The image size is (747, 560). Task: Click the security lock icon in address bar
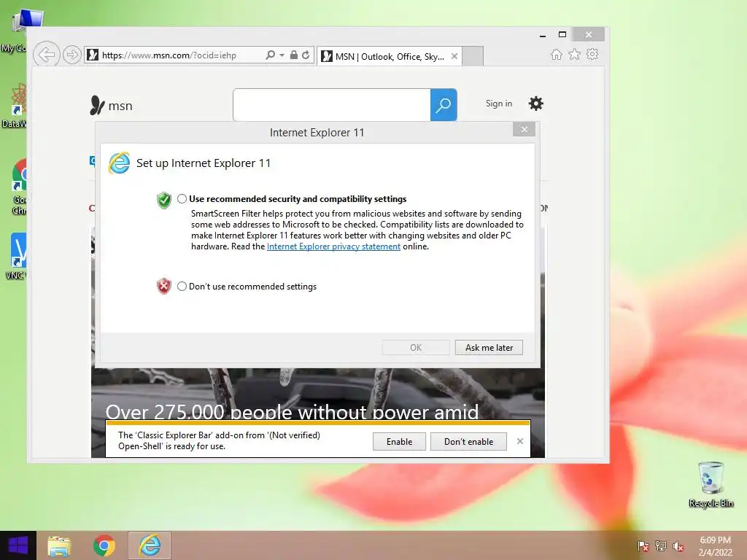pyautogui.click(x=294, y=55)
